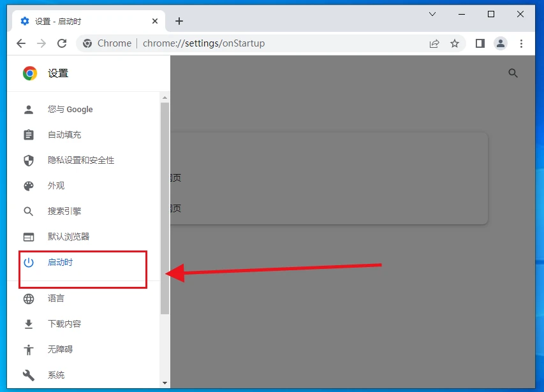Bookmark the page with the star icon
This screenshot has height=392, width=544.
pos(455,43)
